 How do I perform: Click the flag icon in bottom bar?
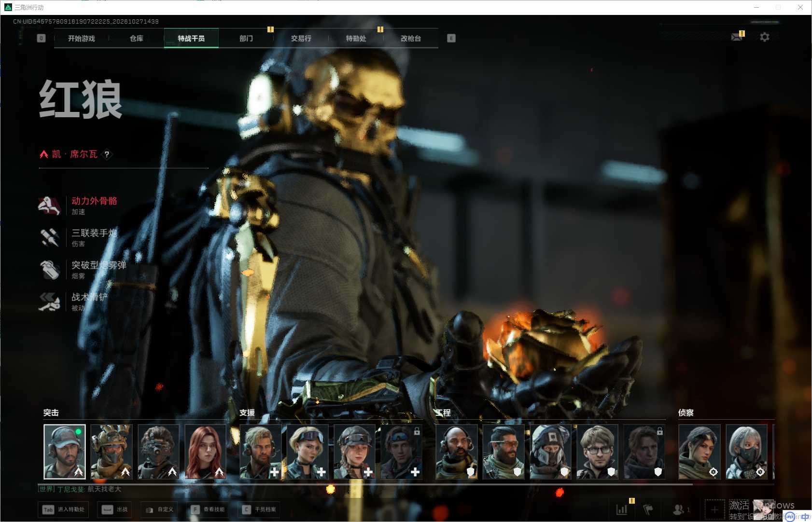[x=648, y=509]
